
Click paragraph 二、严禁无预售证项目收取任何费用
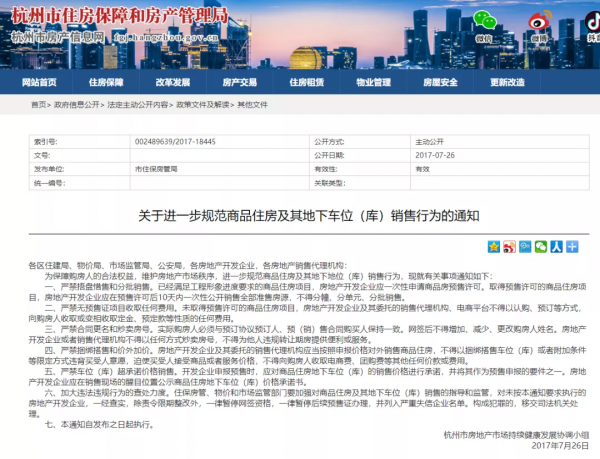306,313
